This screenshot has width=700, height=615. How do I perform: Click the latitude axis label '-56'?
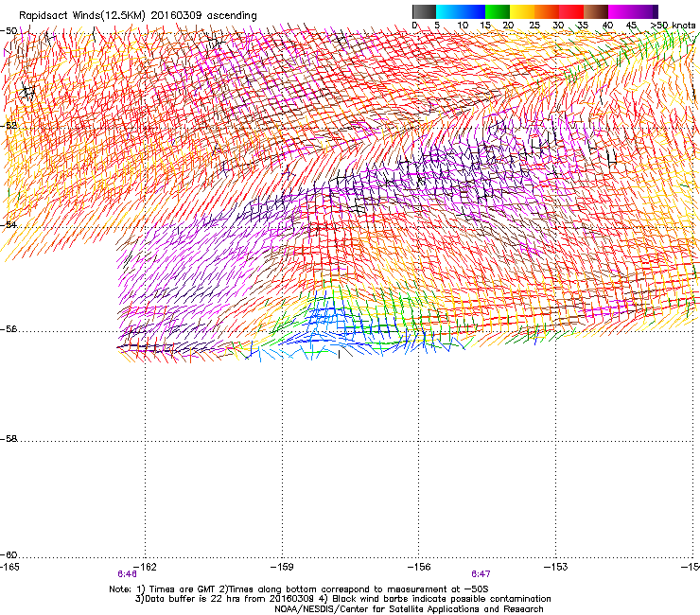(9, 329)
